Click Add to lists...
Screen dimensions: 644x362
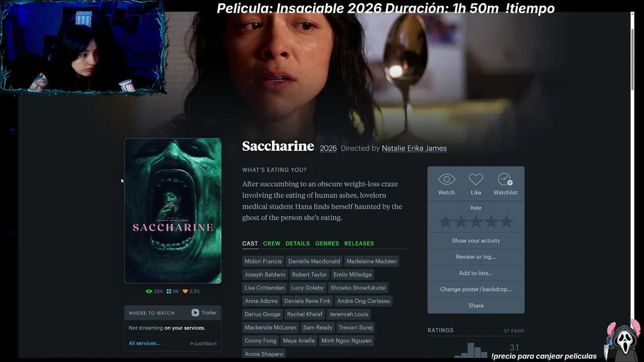[476, 273]
